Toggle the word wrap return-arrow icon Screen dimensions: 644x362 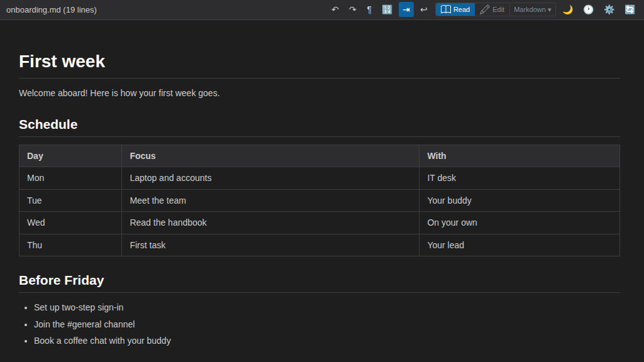[424, 9]
